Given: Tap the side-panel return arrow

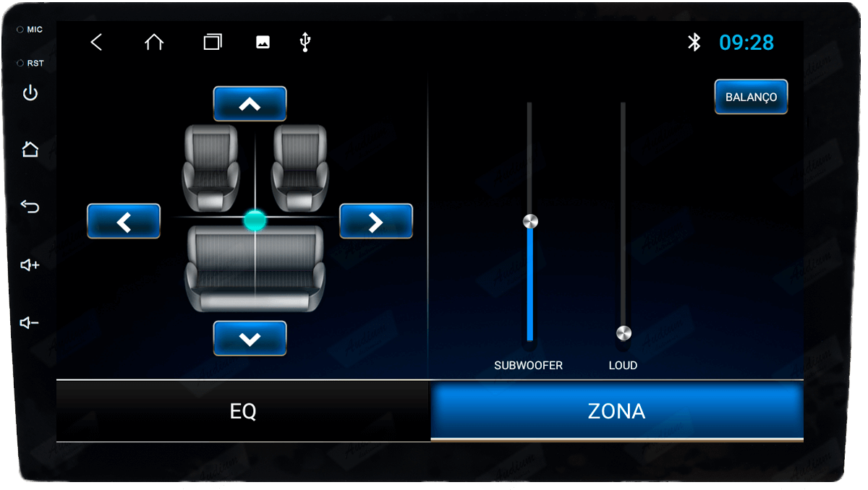Looking at the screenshot, I should point(30,207).
